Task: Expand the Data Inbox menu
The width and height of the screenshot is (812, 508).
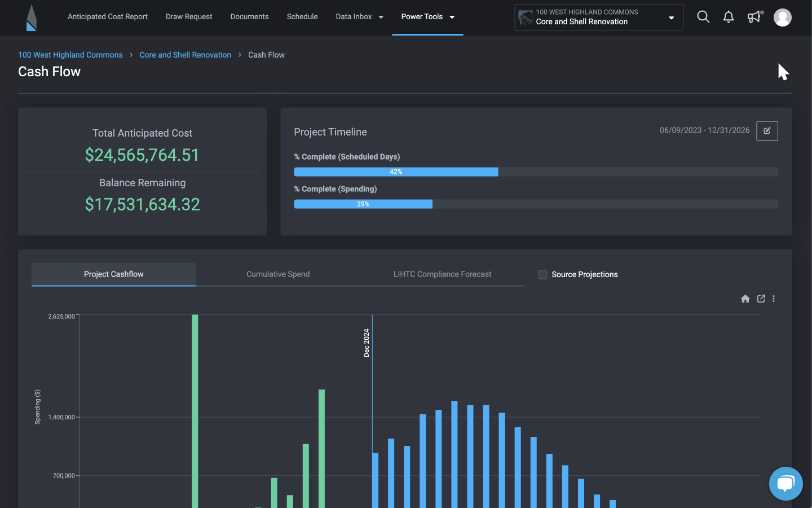Action: (x=359, y=17)
